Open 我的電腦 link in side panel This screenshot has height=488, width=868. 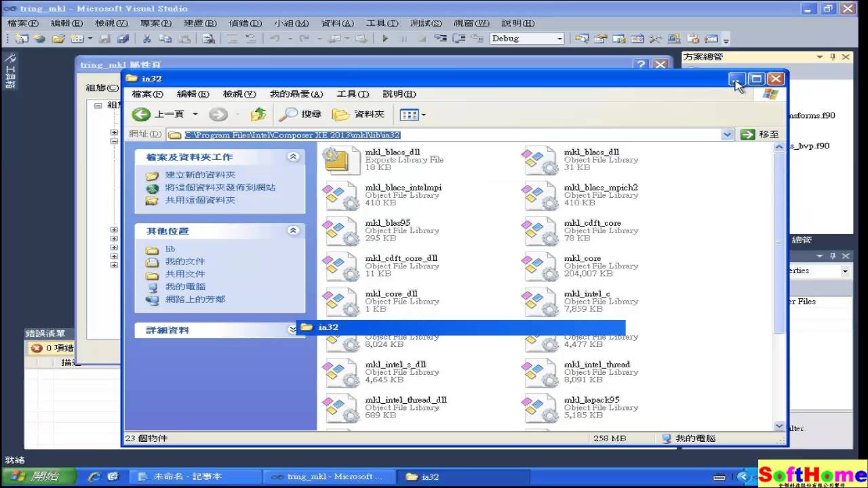pos(185,287)
